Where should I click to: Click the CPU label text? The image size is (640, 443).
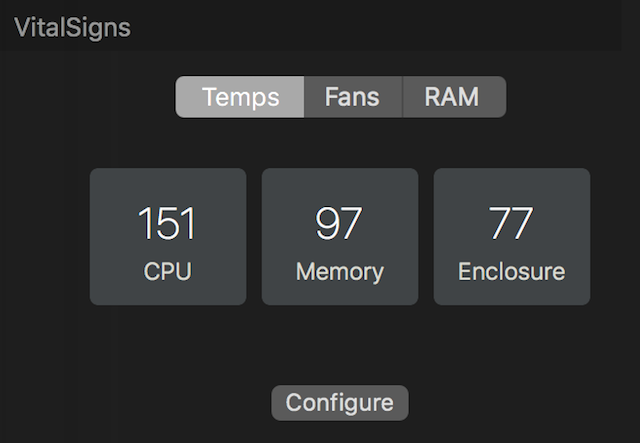(167, 271)
